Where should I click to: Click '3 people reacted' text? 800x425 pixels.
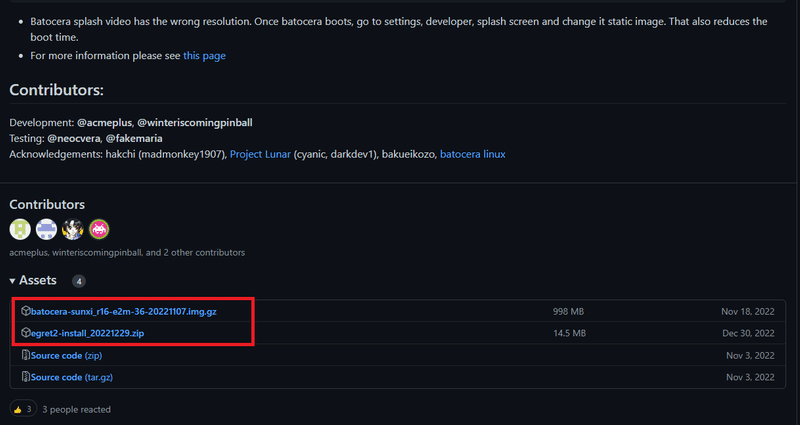point(77,409)
